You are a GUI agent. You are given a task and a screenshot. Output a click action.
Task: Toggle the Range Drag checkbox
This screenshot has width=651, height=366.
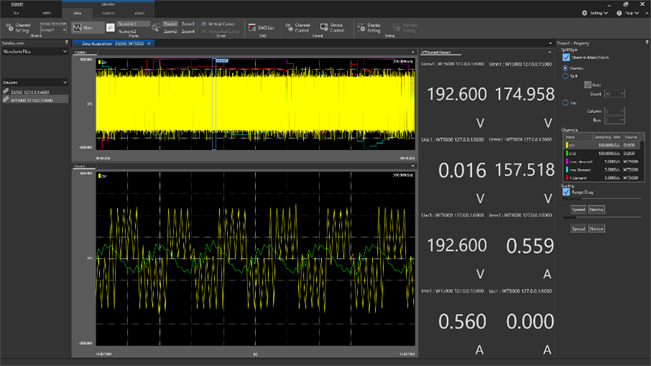[566, 192]
